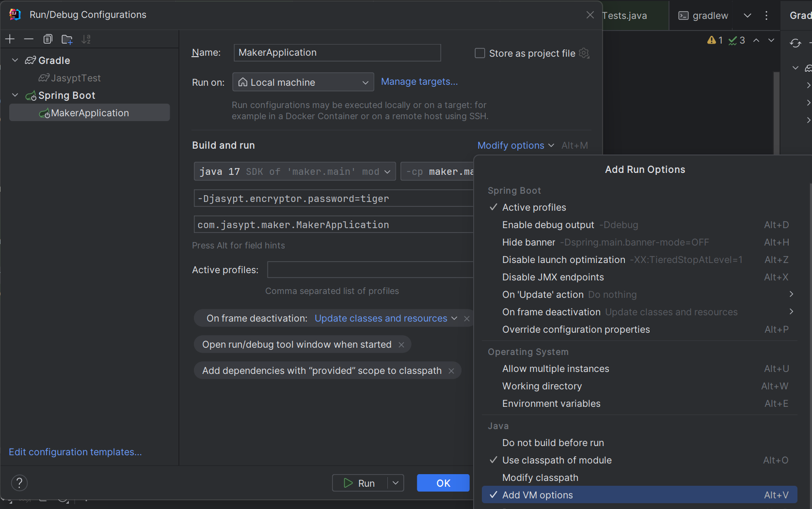This screenshot has height=509, width=812.
Task: Open the Update classes and resources dropdown
Action: tap(386, 318)
